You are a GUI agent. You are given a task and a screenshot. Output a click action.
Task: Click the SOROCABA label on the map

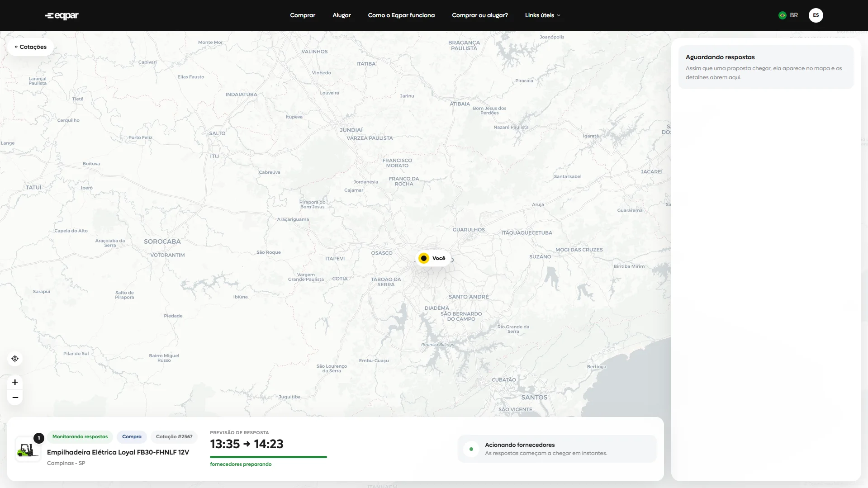click(162, 242)
